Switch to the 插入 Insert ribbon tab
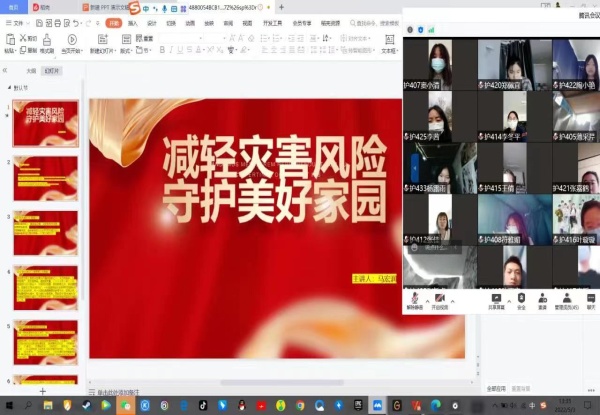600x415 pixels. click(133, 21)
